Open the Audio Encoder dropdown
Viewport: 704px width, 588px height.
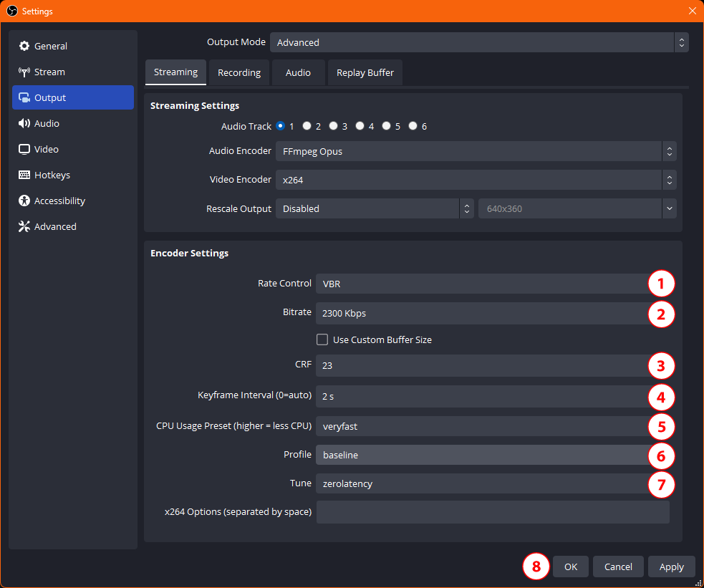(476, 151)
